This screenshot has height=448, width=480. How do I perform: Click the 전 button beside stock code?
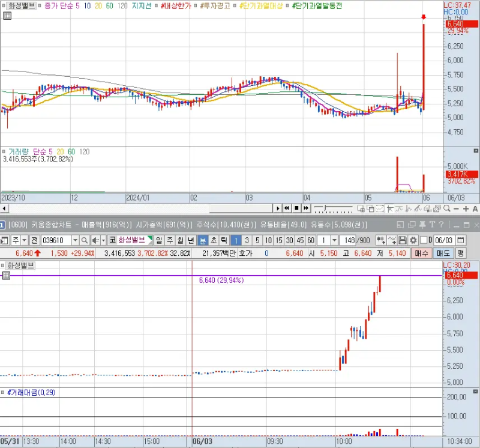pyautogui.click(x=34, y=240)
